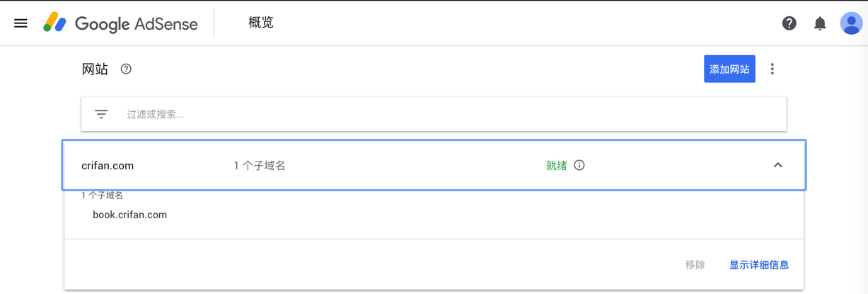Viewport: 868px width, 294px height.
Task: Open the three-dot more options menu
Action: (772, 69)
